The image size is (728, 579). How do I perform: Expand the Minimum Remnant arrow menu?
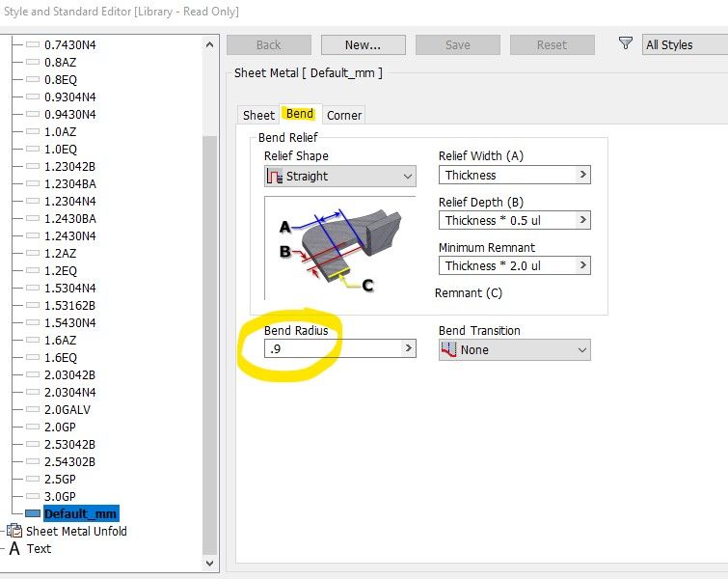582,265
